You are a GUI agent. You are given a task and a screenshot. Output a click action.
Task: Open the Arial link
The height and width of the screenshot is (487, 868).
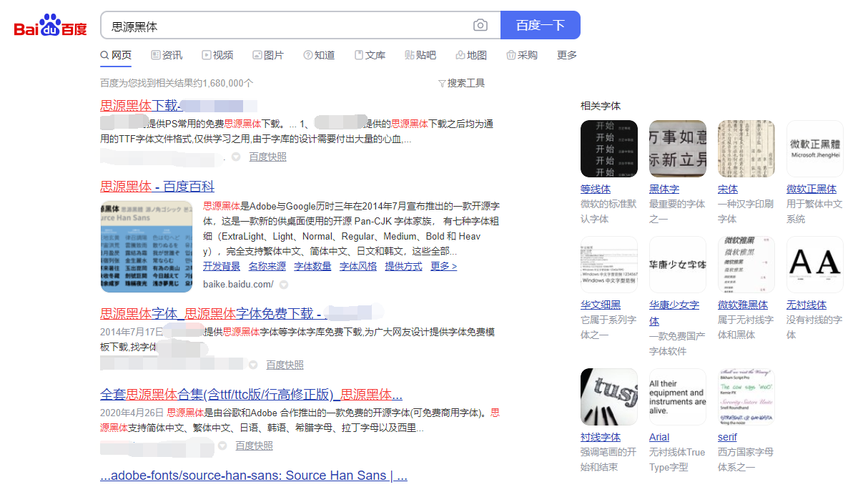click(659, 437)
